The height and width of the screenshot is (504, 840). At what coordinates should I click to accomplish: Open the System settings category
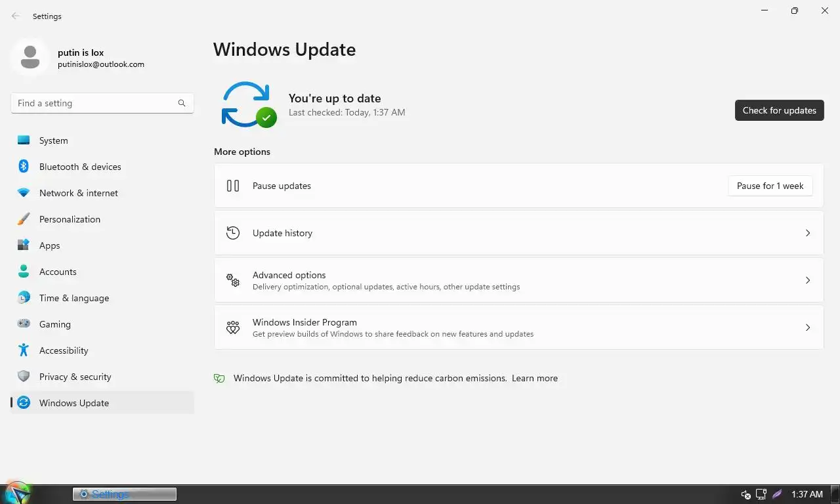click(x=102, y=140)
